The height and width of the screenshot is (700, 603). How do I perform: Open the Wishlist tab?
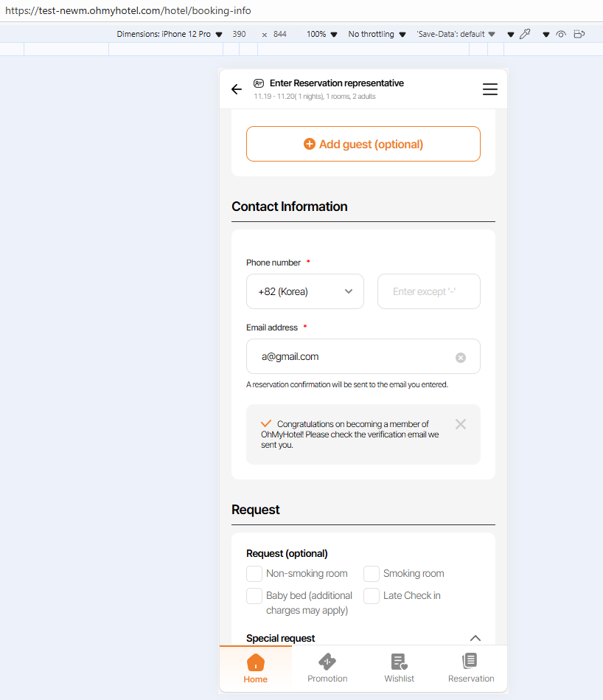click(x=399, y=668)
